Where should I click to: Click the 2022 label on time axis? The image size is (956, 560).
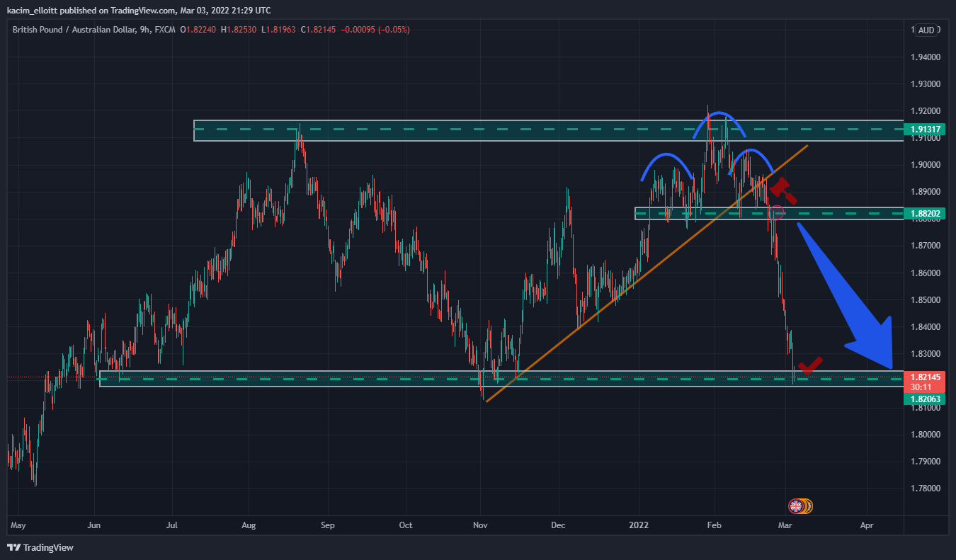pos(639,526)
